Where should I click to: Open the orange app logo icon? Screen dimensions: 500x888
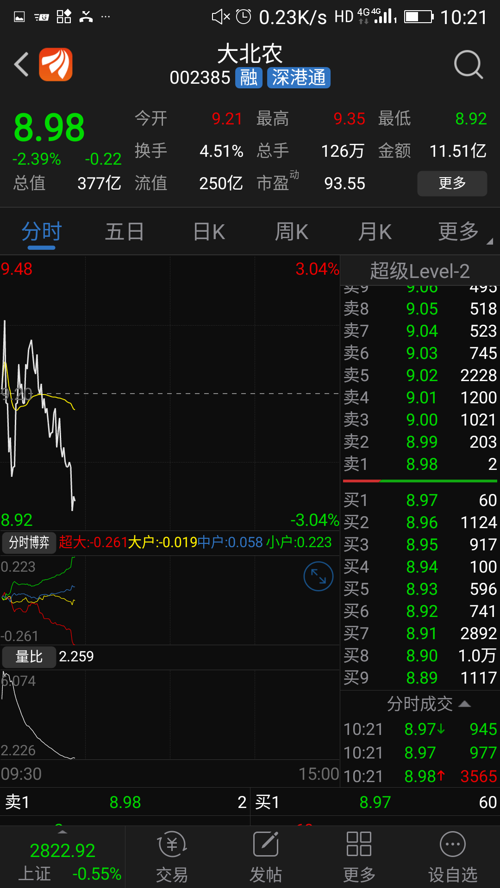pos(55,65)
